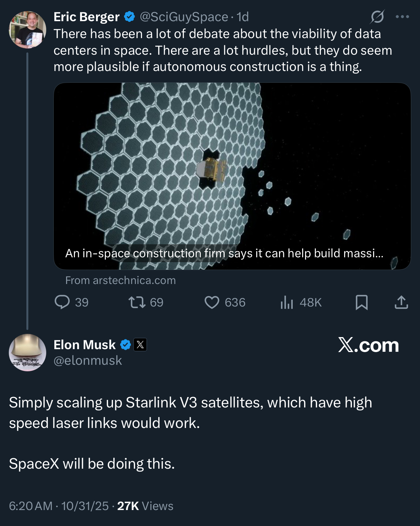Open the @SciGuySpace handle link

pyautogui.click(x=184, y=17)
